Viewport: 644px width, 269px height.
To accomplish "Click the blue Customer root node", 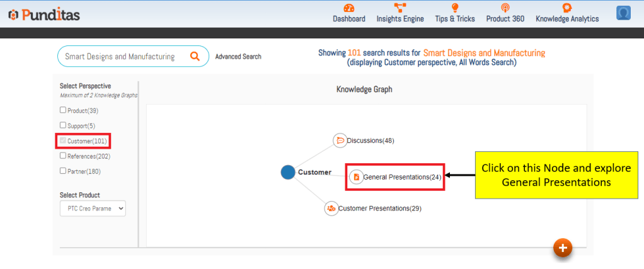I will pyautogui.click(x=288, y=172).
